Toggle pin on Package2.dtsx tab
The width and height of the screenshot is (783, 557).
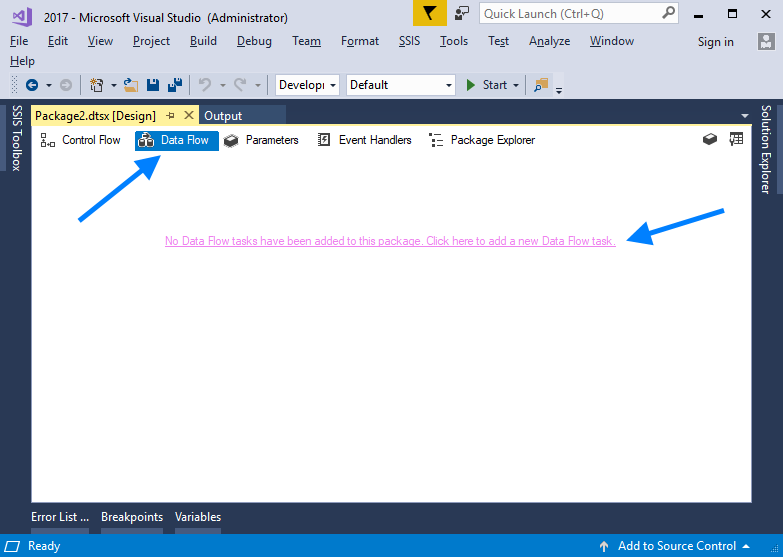(x=170, y=116)
